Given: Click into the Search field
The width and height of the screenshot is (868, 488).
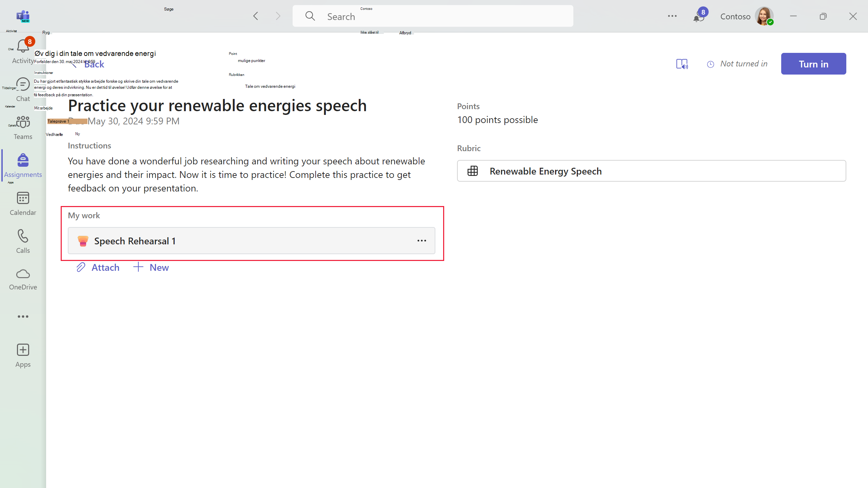Looking at the screenshot, I should pyautogui.click(x=432, y=16).
